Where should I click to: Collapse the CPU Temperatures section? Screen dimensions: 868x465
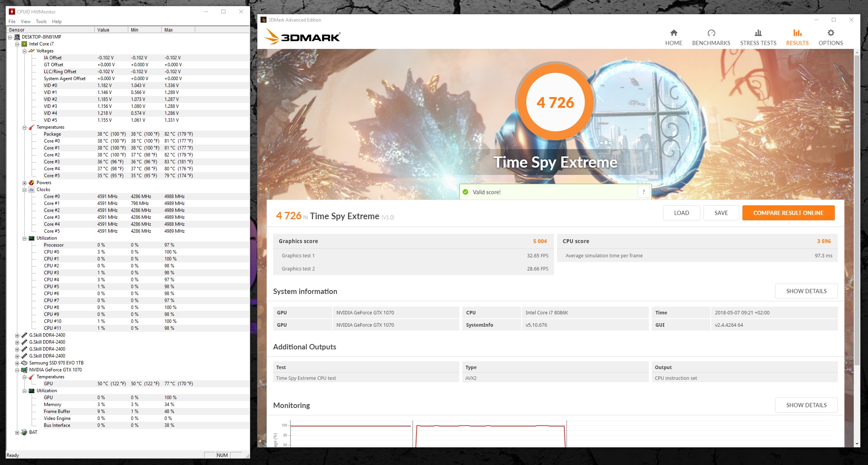click(x=24, y=128)
